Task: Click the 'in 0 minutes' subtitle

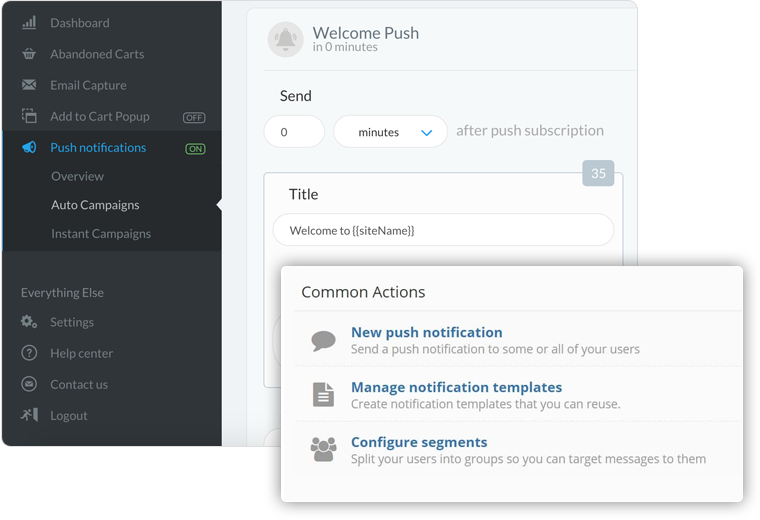Action: click(345, 47)
